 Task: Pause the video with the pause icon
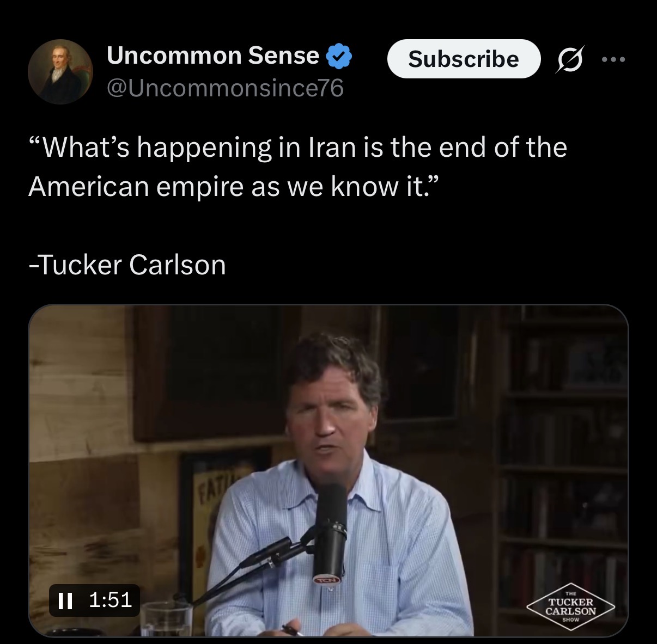point(65,600)
